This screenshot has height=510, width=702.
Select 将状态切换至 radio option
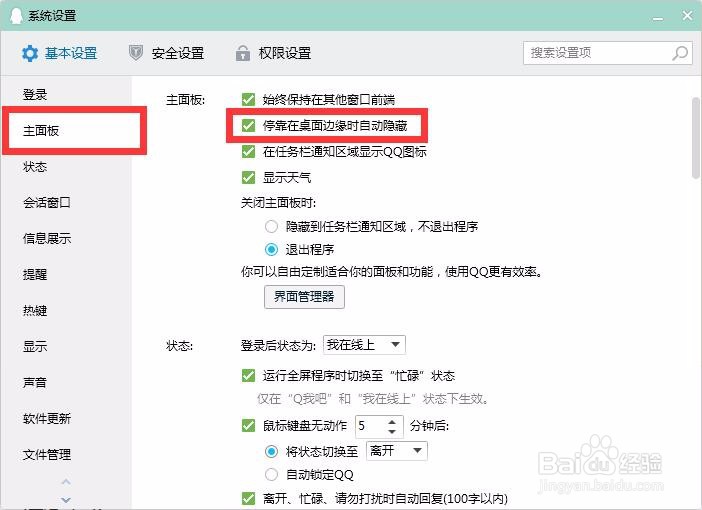pos(271,451)
